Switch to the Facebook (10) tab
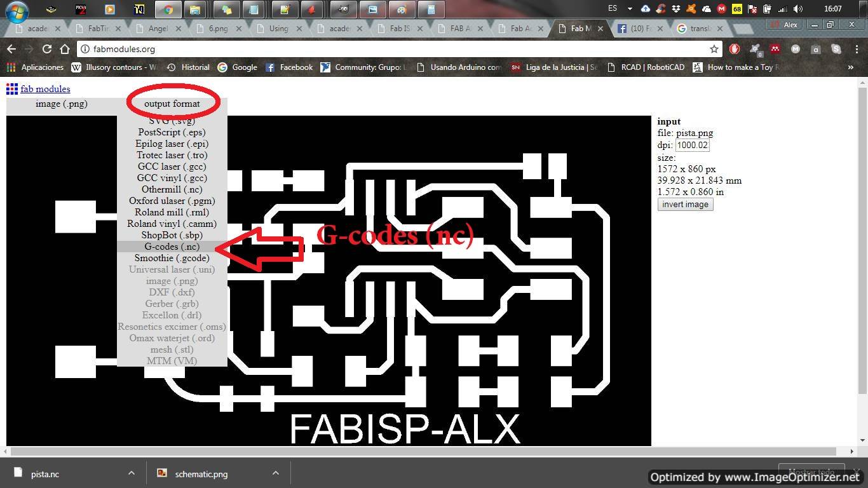 (x=640, y=29)
